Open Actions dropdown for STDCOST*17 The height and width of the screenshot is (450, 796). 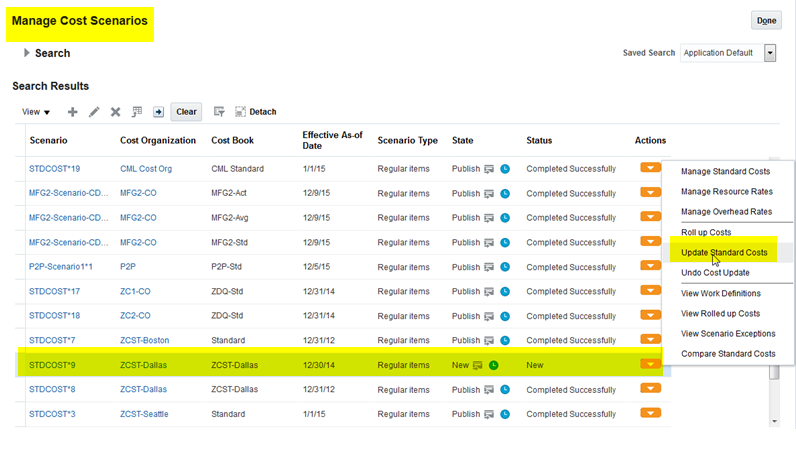[650, 290]
